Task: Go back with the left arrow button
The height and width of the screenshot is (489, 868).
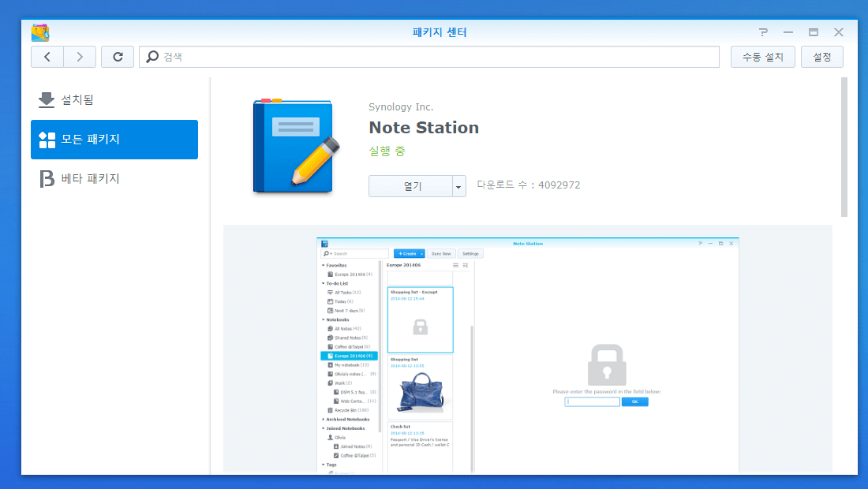Action: click(47, 57)
